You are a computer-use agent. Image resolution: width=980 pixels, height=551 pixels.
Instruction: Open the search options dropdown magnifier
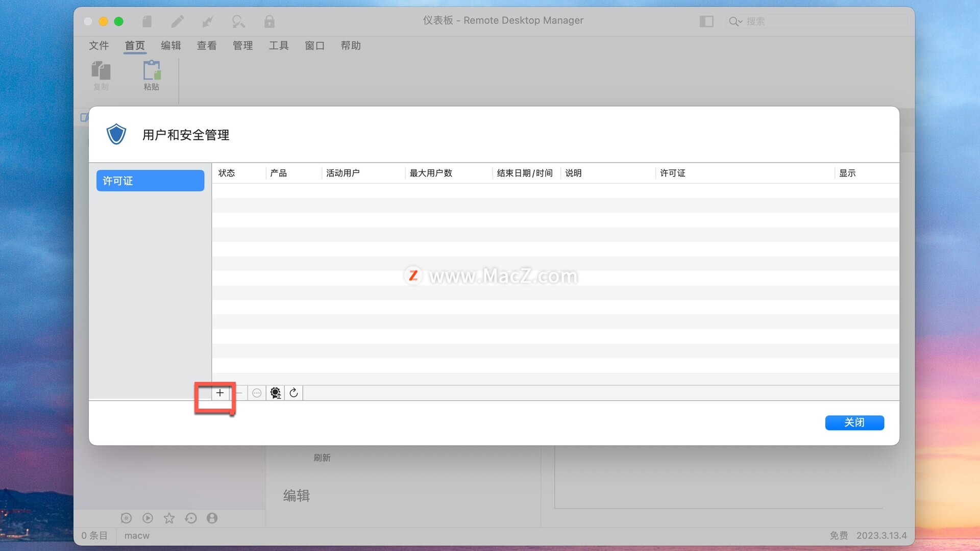(735, 21)
